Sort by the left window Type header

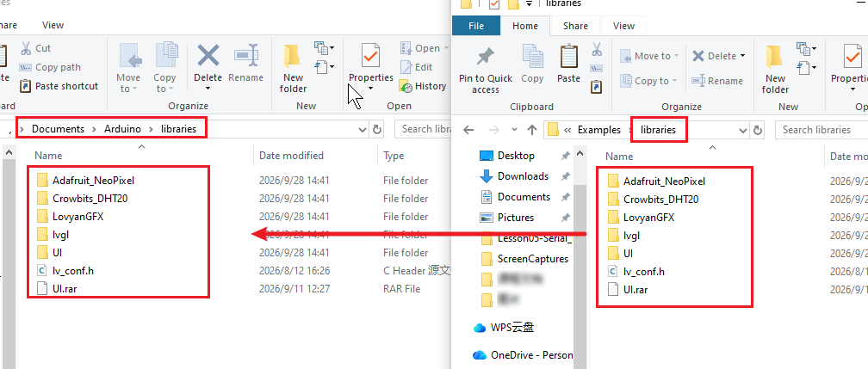[394, 156]
